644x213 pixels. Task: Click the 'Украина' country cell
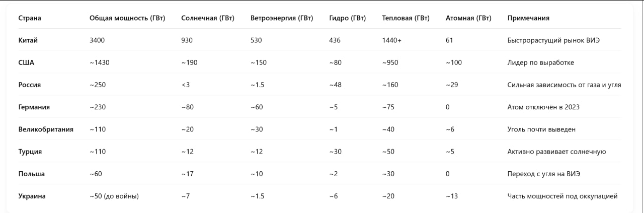pos(32,196)
